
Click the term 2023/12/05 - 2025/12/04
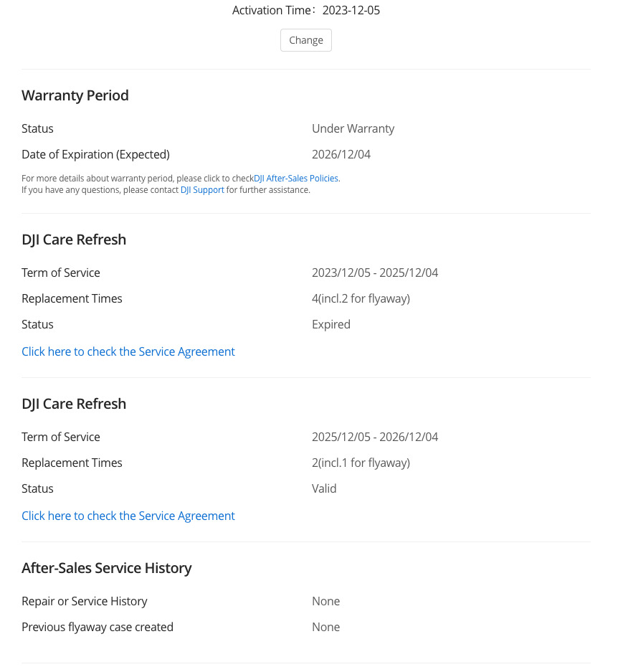375,273
